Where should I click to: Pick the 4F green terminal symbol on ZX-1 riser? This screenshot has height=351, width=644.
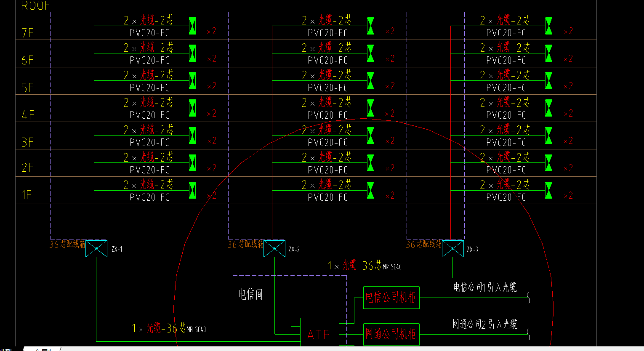(192, 108)
